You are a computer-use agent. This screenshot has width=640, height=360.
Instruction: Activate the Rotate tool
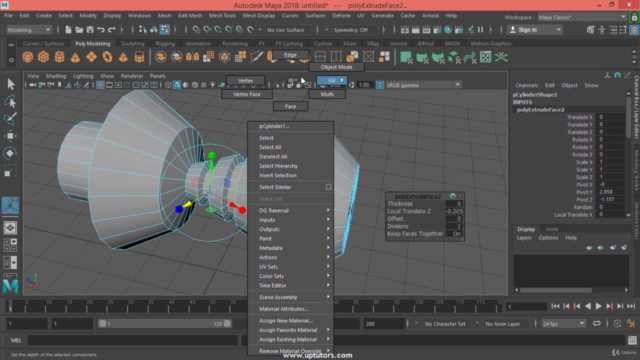click(x=11, y=153)
